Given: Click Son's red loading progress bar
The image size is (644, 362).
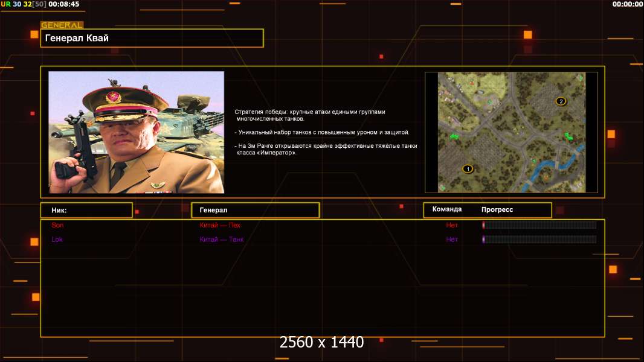Looking at the screenshot, I should (539, 225).
